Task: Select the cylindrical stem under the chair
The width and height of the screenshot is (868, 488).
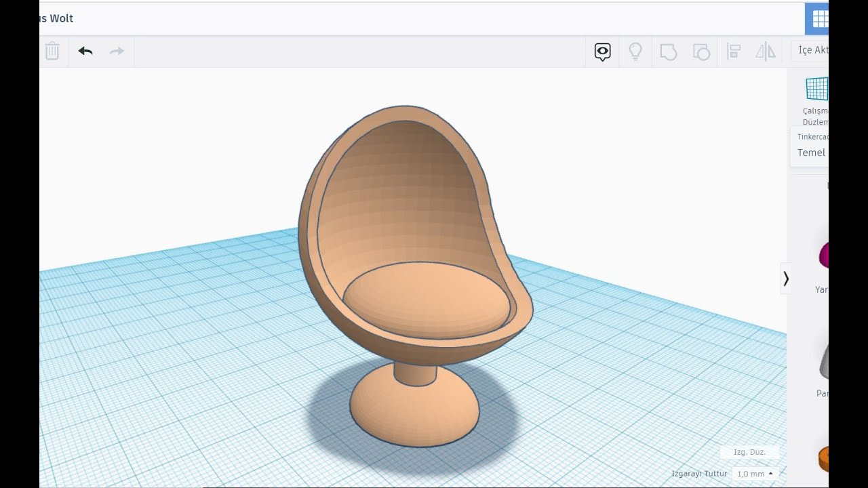Action: (x=415, y=373)
